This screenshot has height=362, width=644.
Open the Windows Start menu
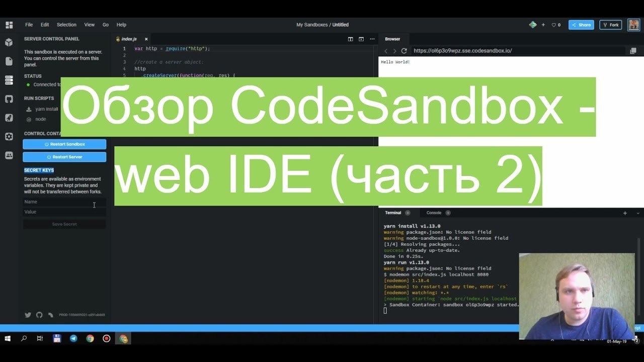click(x=8, y=338)
